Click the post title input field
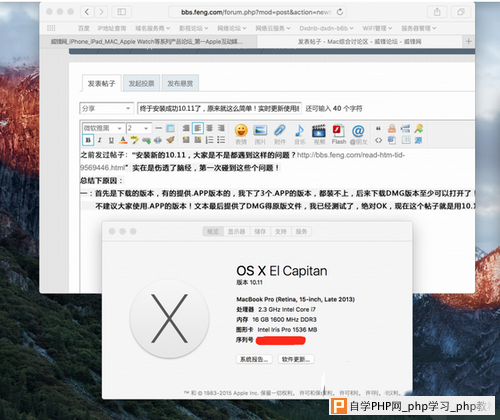The width and height of the screenshot is (500, 420). (219, 108)
